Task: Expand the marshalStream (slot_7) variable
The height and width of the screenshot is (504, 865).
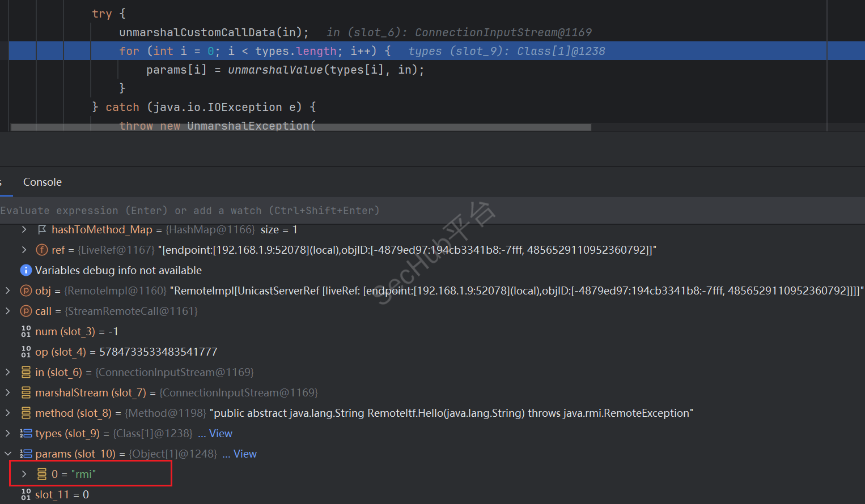Action: [x=8, y=392]
